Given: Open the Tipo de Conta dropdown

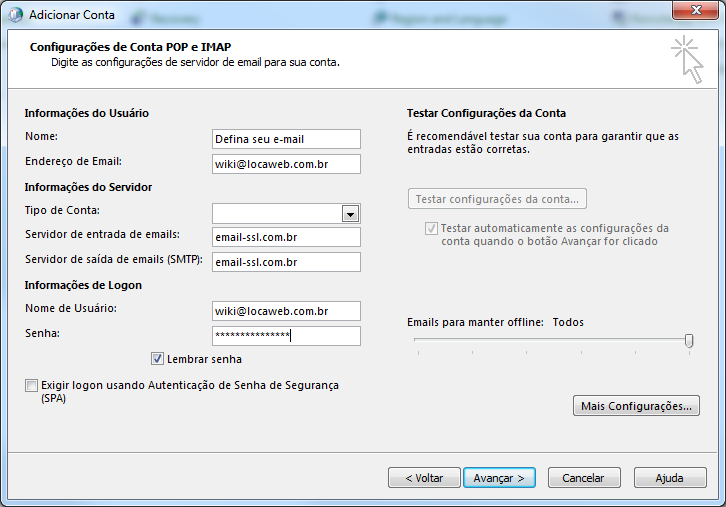Looking at the screenshot, I should pos(349,213).
